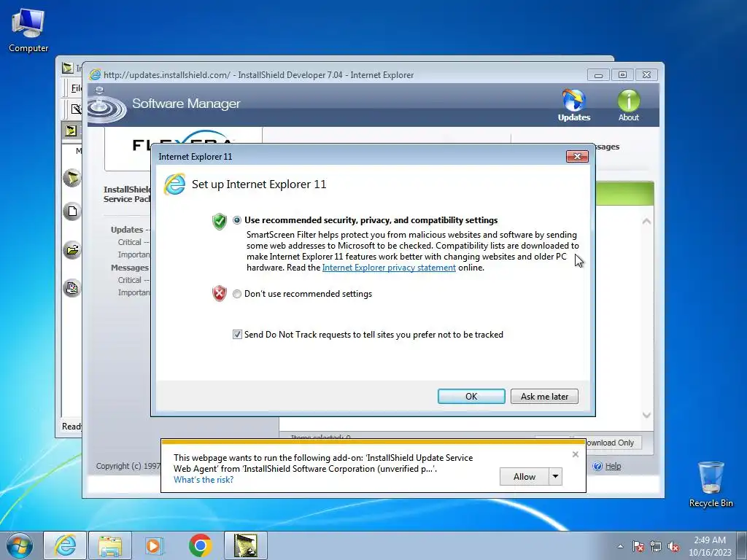Image resolution: width=747 pixels, height=560 pixels.
Task: Allow the InstallShield add-on to run
Action: tap(524, 476)
